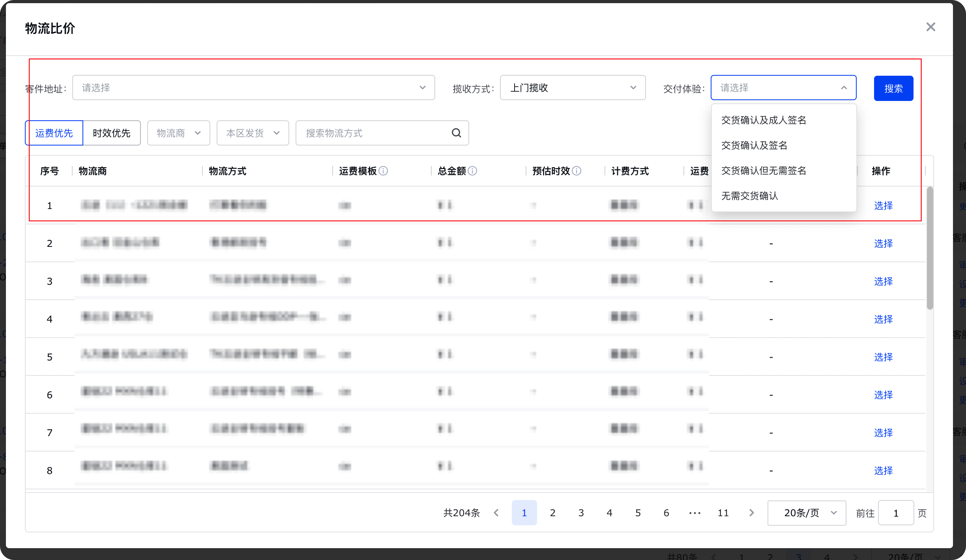
Task: Click previous page arrow in pagination
Action: point(496,513)
